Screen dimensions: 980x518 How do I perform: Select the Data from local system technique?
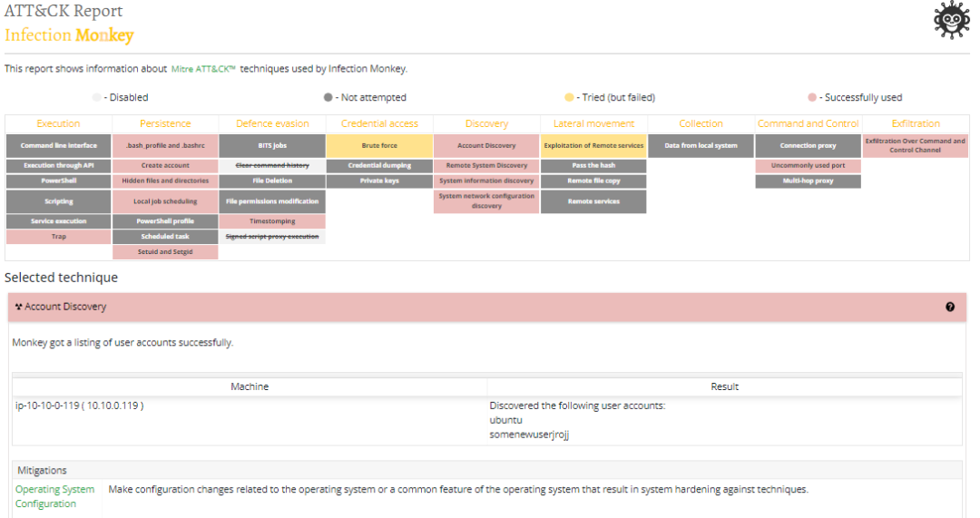tap(701, 145)
